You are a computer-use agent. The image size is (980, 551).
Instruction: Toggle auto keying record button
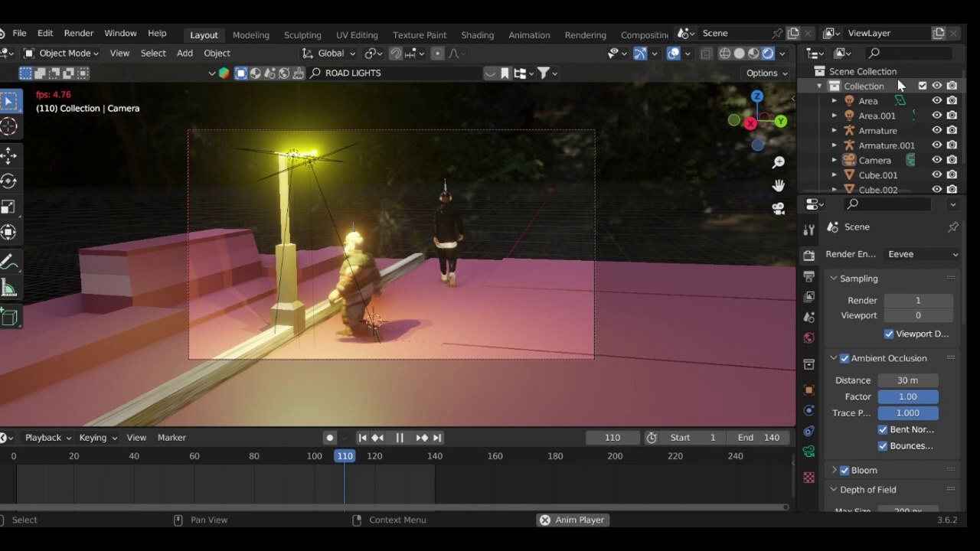coord(330,438)
